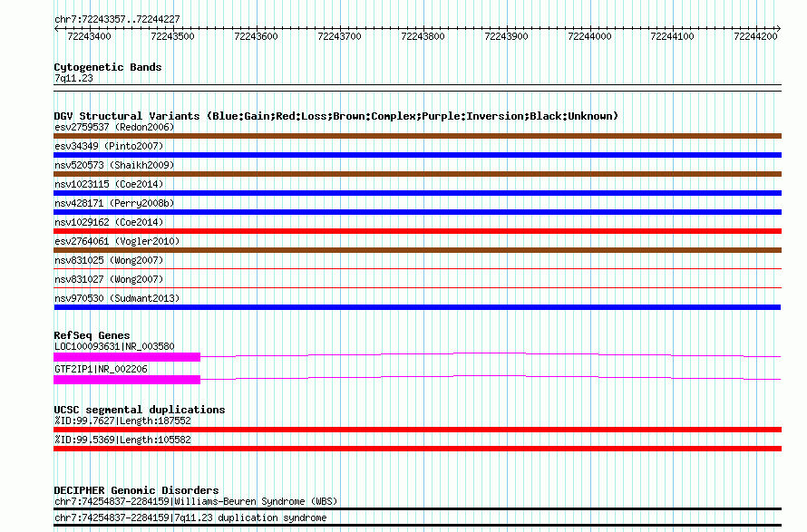Click the black bar under Williams-Beuren Syndrome
This screenshot has height=532, width=807.
tap(417, 508)
